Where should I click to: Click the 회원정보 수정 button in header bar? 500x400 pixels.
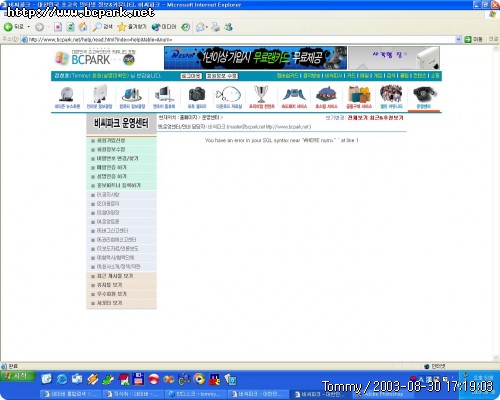(222, 76)
